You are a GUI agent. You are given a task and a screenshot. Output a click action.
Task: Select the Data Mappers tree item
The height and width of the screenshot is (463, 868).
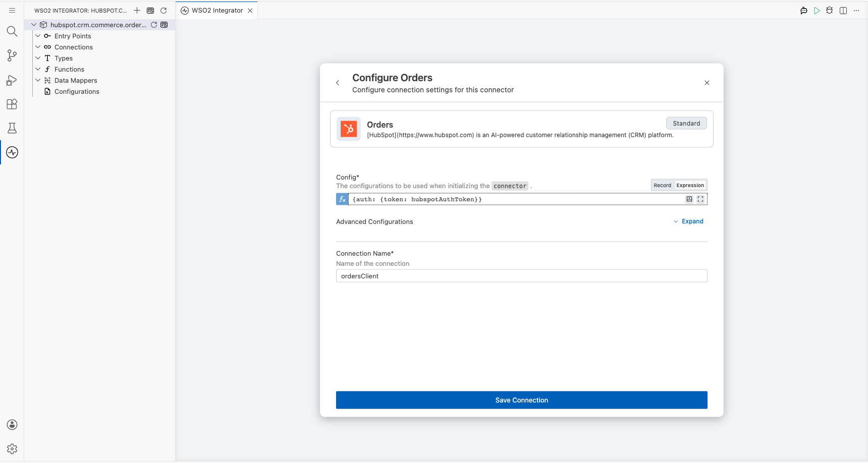pyautogui.click(x=76, y=80)
